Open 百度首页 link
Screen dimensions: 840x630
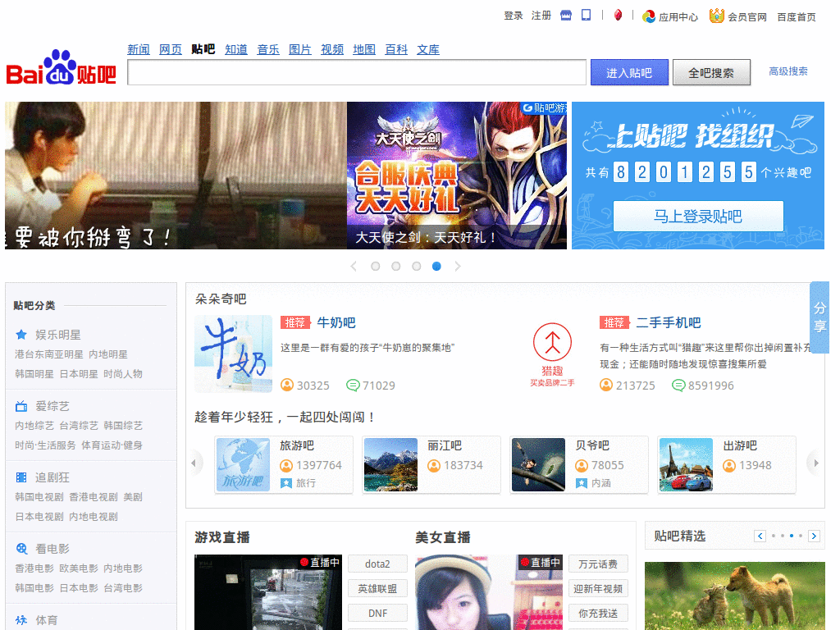pyautogui.click(x=797, y=17)
